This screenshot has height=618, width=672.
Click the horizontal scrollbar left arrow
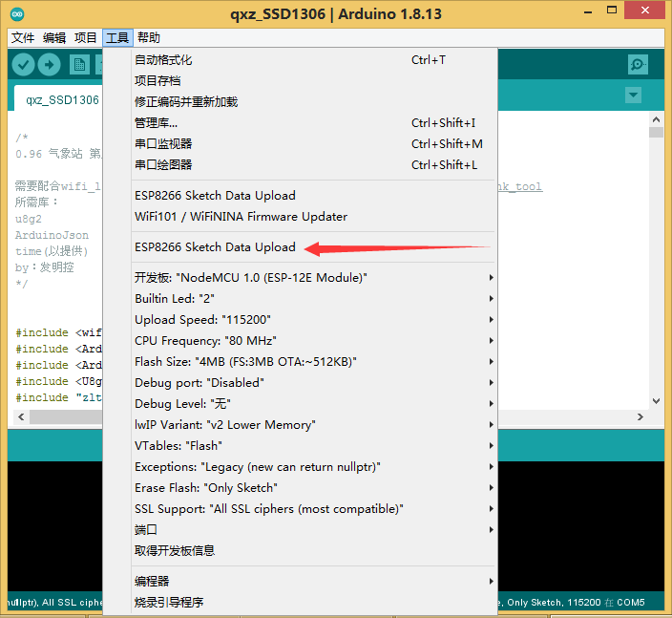tap(21, 416)
